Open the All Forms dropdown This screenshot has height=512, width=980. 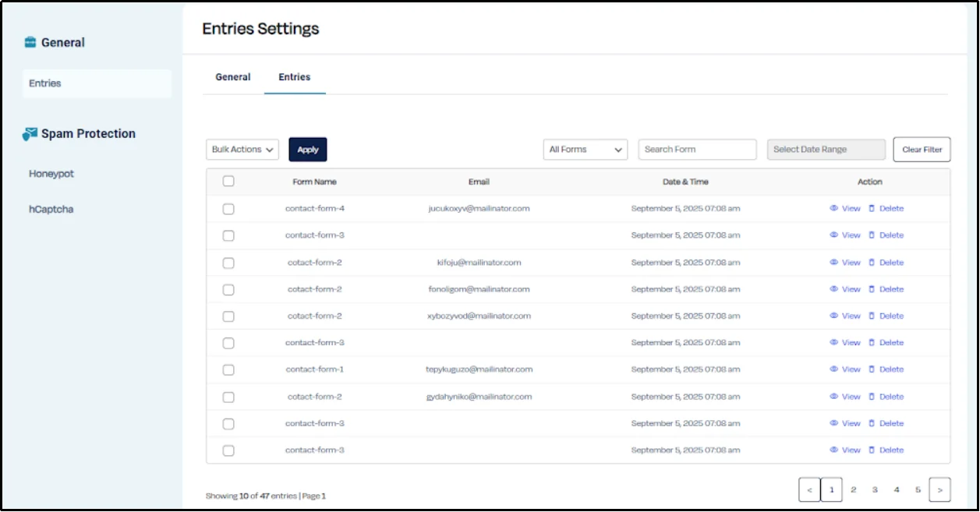(x=586, y=149)
